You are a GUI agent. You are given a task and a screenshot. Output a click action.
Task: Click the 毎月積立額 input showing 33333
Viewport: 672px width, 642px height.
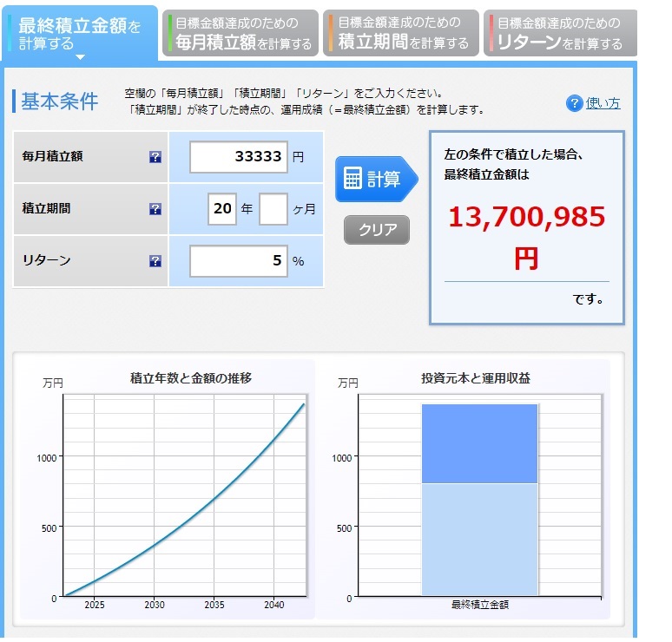(x=238, y=157)
